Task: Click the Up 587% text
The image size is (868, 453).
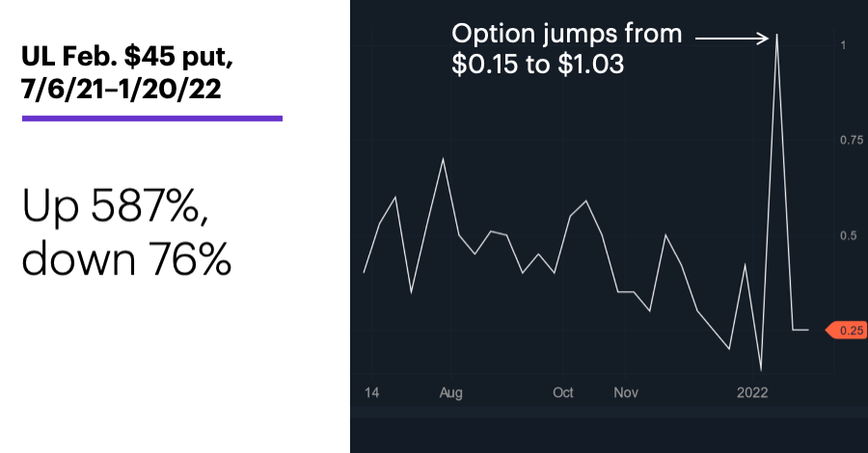Action: click(115, 205)
